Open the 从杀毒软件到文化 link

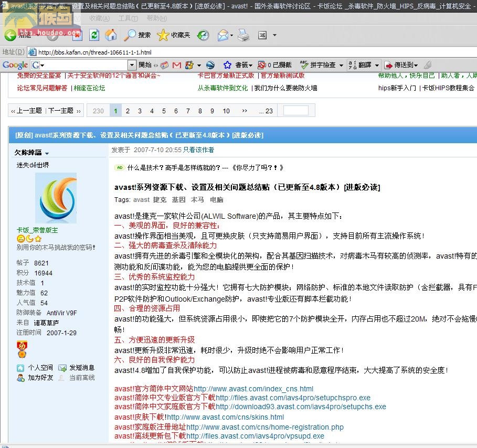coord(222,88)
